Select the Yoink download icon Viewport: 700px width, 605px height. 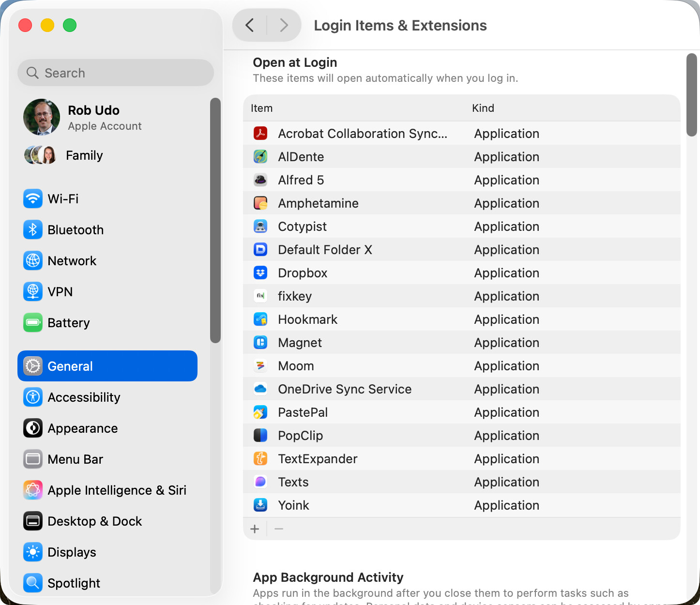tap(260, 505)
